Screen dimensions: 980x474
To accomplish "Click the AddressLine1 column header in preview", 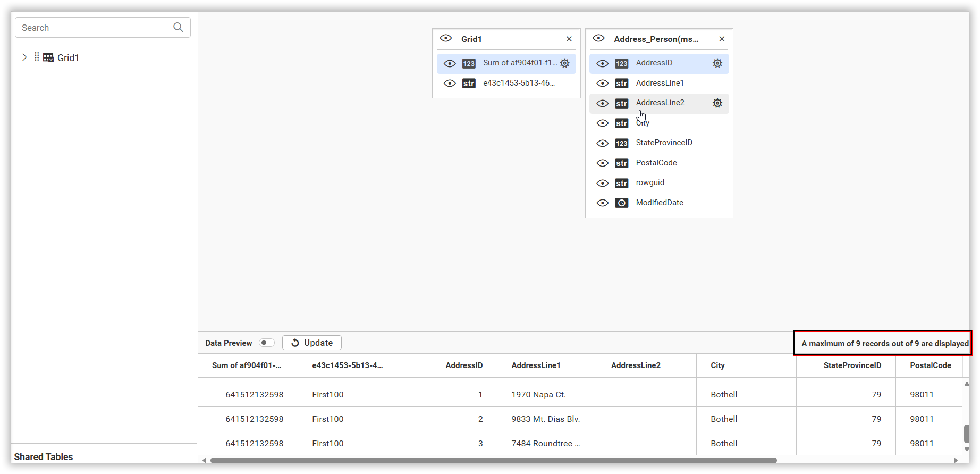I will [547, 365].
